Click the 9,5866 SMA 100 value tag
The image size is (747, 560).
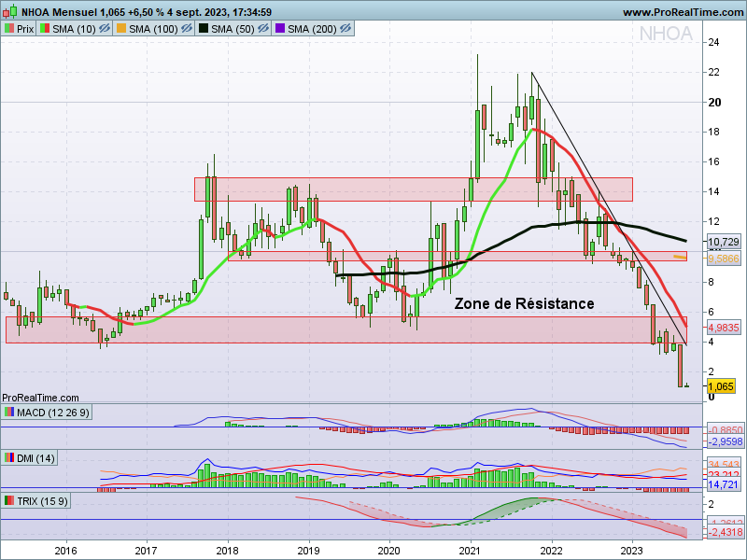click(723, 259)
